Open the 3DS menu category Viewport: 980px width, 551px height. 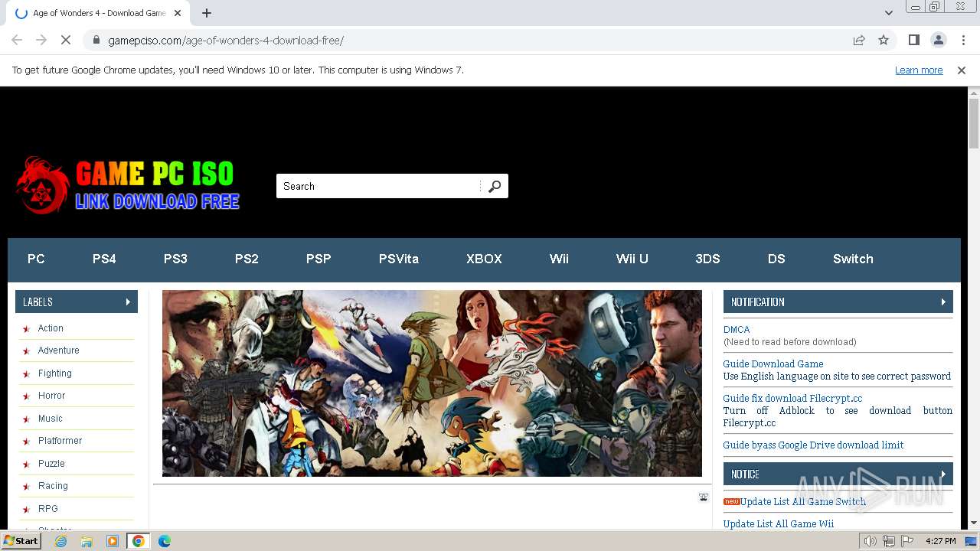click(x=707, y=259)
